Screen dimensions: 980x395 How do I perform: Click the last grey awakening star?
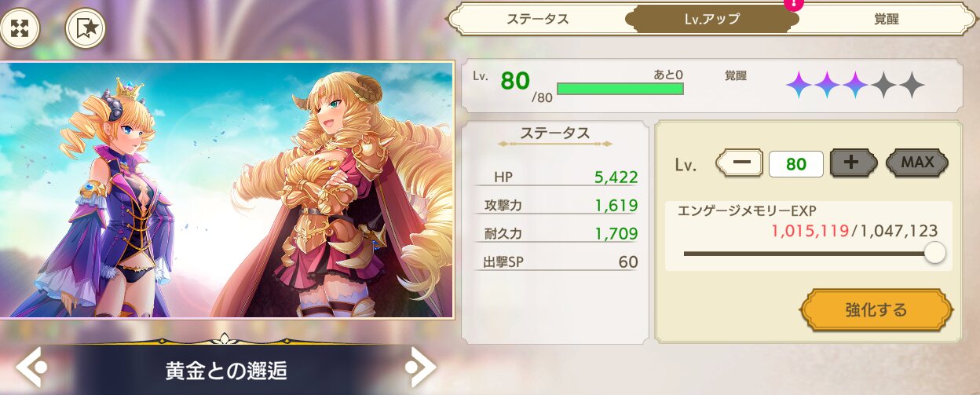pyautogui.click(x=912, y=84)
